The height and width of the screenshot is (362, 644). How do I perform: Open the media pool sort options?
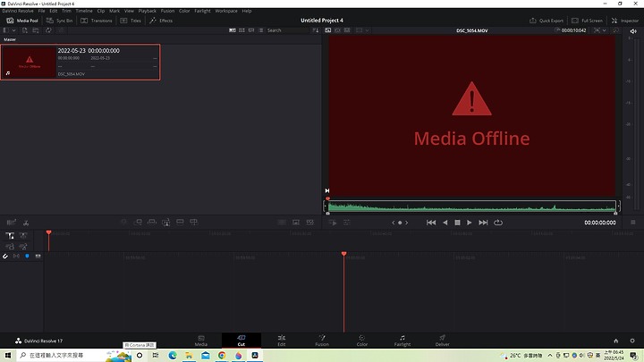coord(316,30)
